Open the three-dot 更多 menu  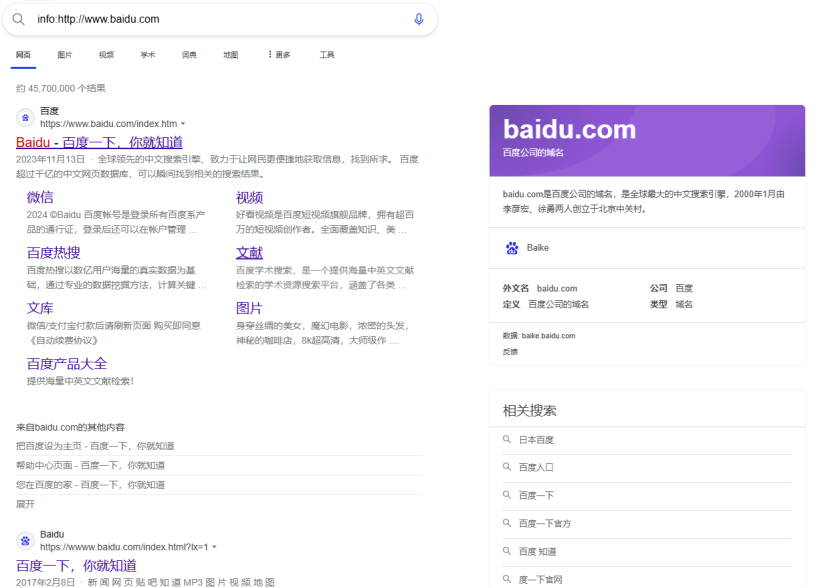point(279,55)
